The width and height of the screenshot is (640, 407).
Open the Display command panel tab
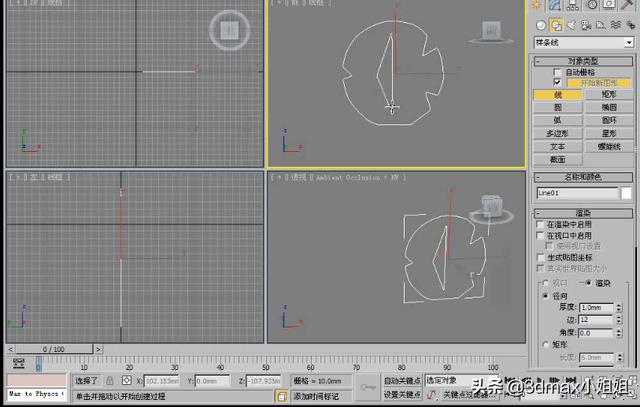pyautogui.click(x=609, y=4)
